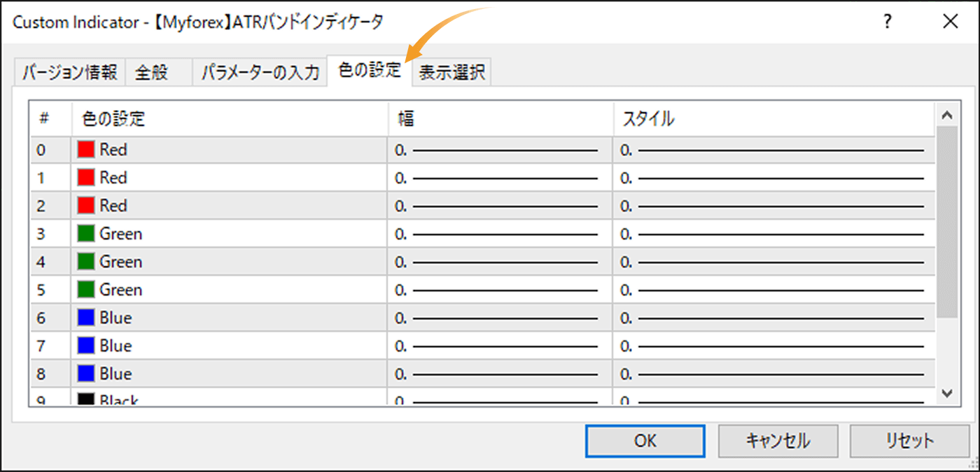Open the パラメーターの入力 tab
Viewport: 980px width, 472px height.
[x=259, y=72]
